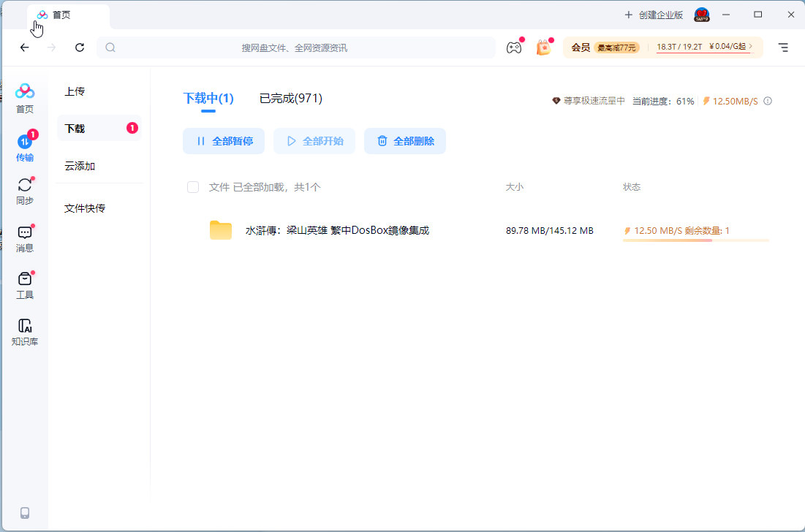Switch to the 已完成(971) tab
The image size is (805, 532).
click(x=290, y=99)
